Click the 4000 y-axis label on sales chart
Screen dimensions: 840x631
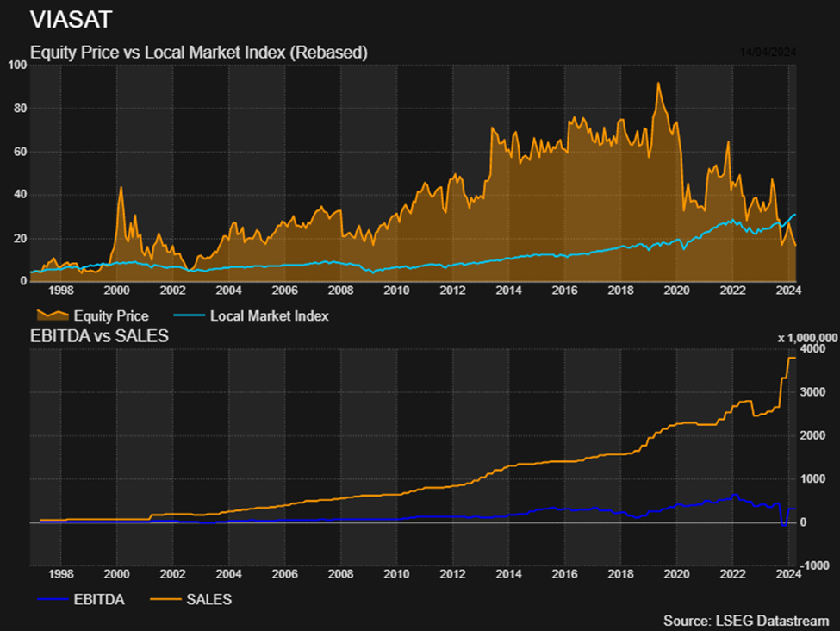coord(812,349)
